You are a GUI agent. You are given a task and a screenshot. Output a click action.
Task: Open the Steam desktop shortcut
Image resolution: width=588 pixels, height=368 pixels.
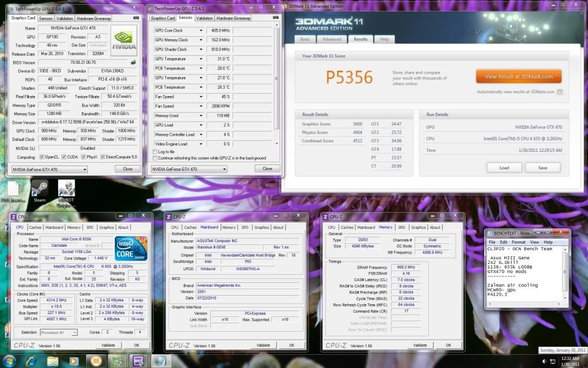coord(39,190)
